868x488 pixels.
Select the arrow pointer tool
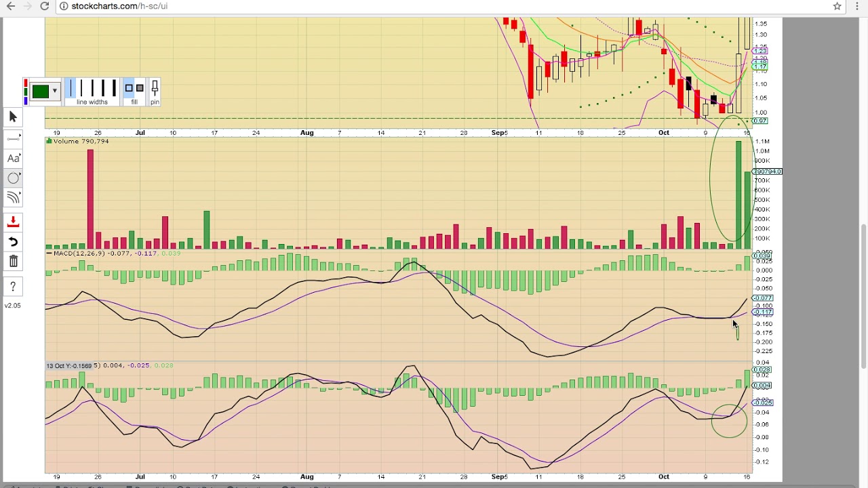click(13, 117)
